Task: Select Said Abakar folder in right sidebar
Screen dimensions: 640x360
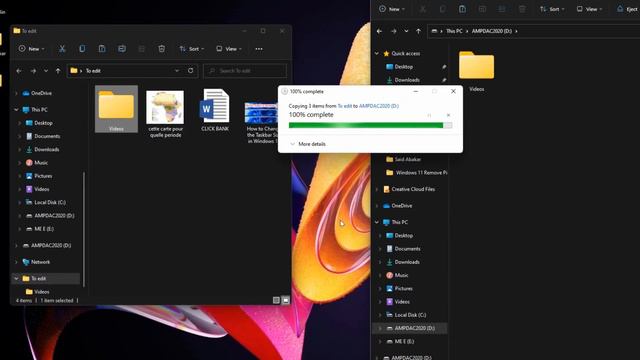Action: 407,160
